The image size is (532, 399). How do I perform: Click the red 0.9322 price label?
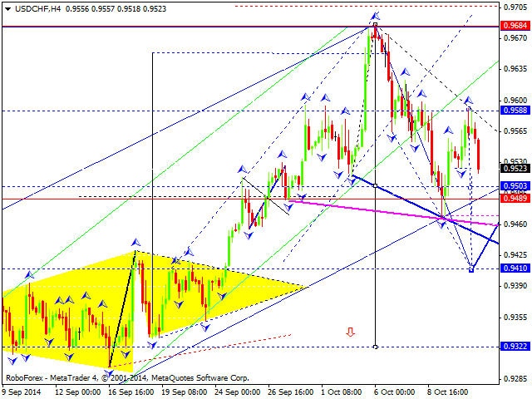point(515,347)
